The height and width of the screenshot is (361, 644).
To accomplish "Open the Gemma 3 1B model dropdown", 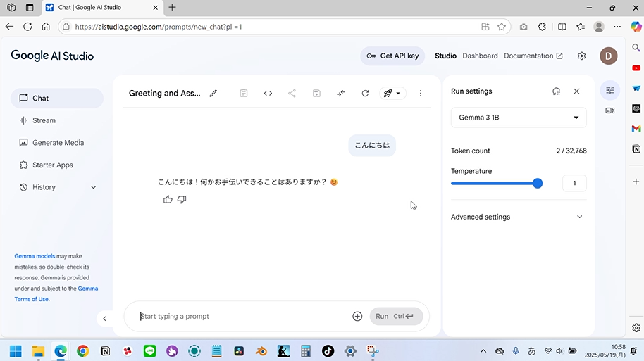I will click(519, 118).
